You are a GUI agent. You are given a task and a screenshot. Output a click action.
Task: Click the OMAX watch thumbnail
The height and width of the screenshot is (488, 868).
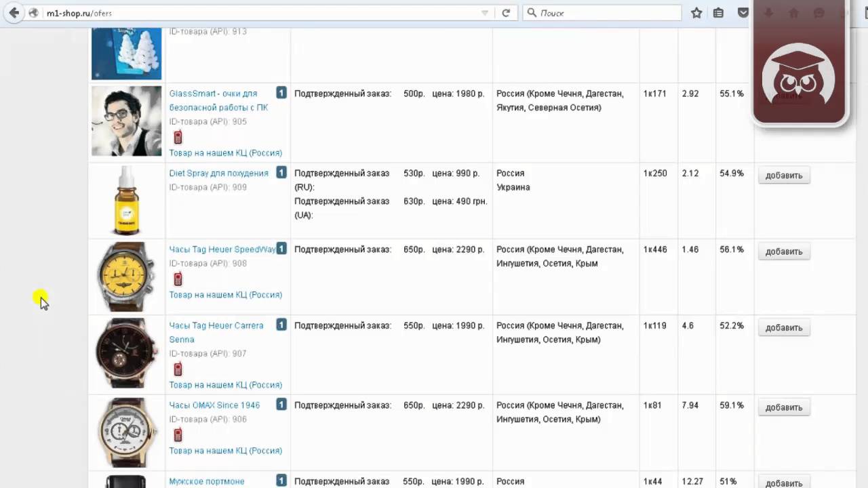(x=127, y=432)
